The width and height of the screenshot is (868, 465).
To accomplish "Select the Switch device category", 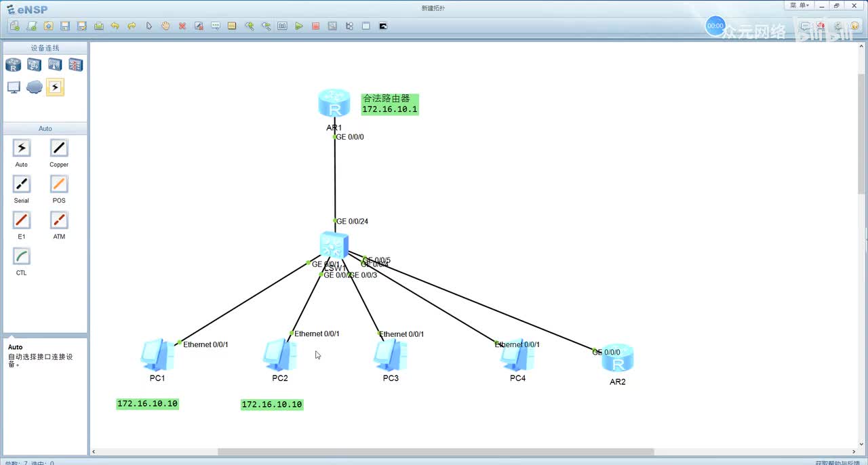I will point(34,65).
